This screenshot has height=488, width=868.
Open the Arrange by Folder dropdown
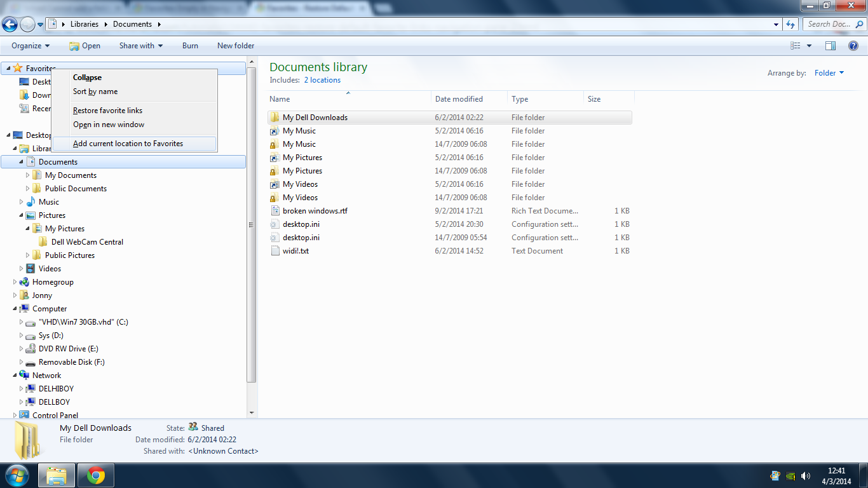[x=829, y=73]
